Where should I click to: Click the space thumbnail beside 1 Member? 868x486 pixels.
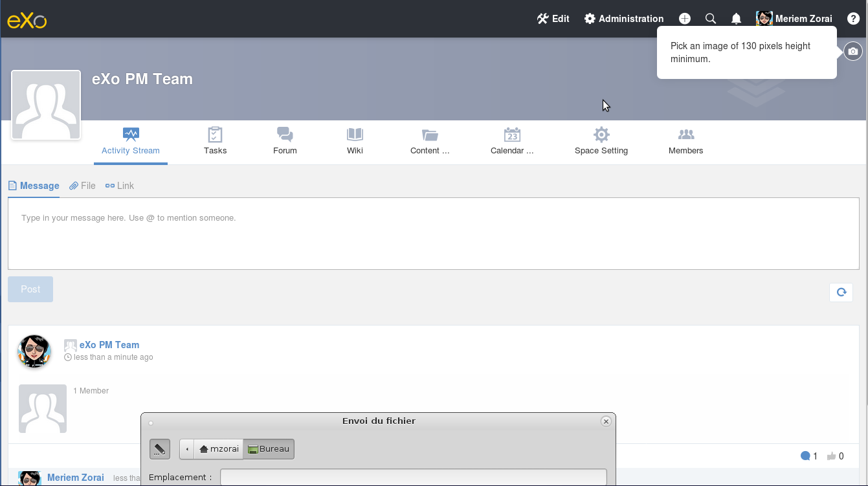(43, 408)
